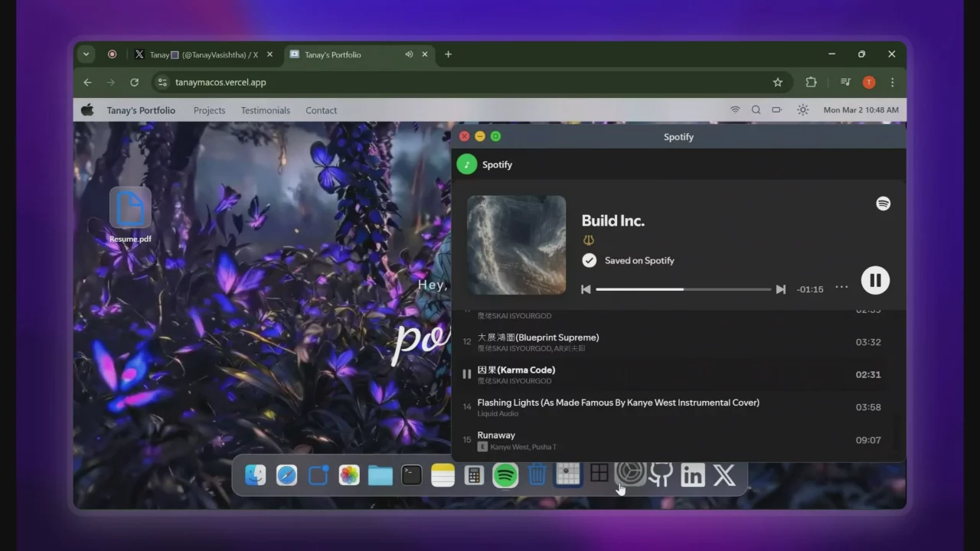The height and width of the screenshot is (551, 980).
Task: Toggle the brightness sun icon
Action: point(802,109)
